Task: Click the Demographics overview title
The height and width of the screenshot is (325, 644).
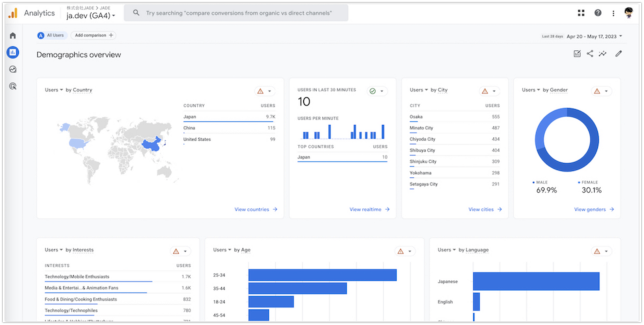Action: click(x=79, y=55)
